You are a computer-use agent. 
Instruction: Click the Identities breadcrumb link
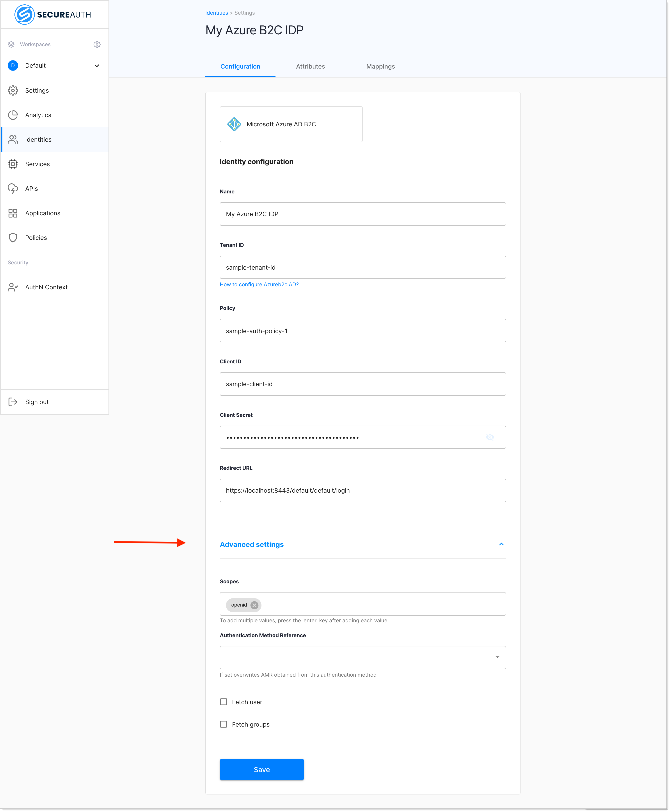point(217,13)
